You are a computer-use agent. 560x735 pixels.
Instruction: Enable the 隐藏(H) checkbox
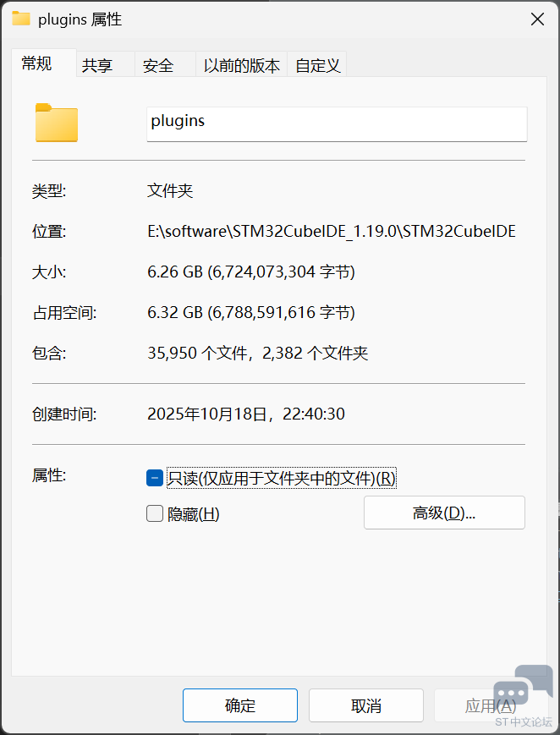[x=155, y=513]
